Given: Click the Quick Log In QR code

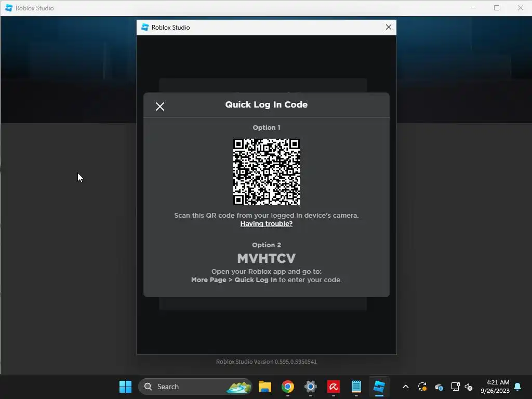Looking at the screenshot, I should 267,171.
